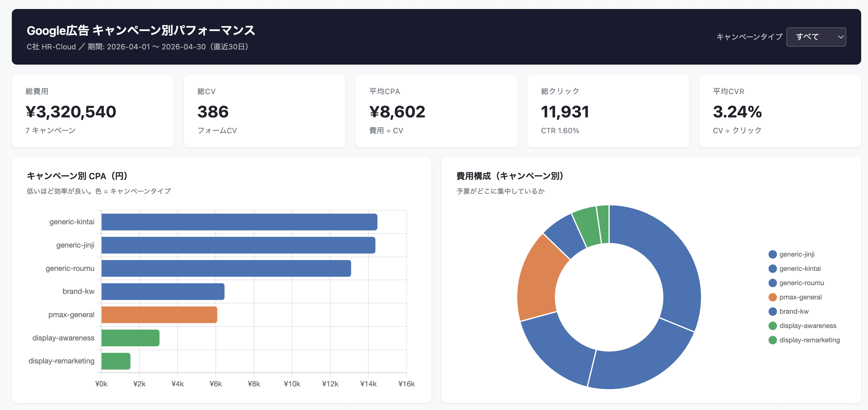Click the 費用 ÷ CV caption
This screenshot has height=410, width=868.
click(x=386, y=130)
